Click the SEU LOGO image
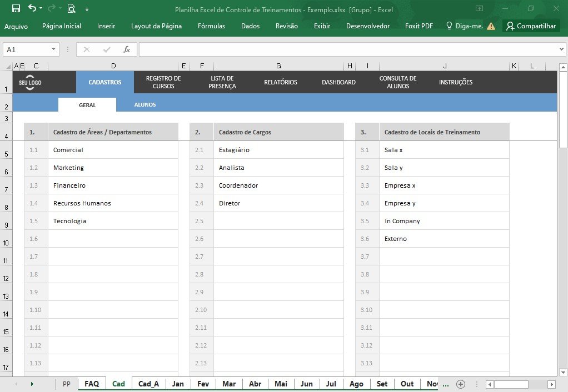The image size is (568, 392). pos(30,82)
